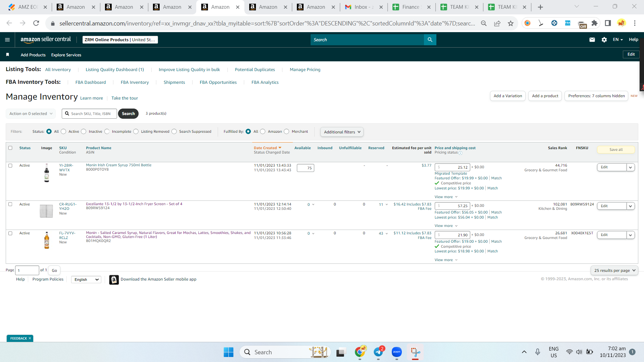Open Potential Duplicates listing tool

pos(255,70)
